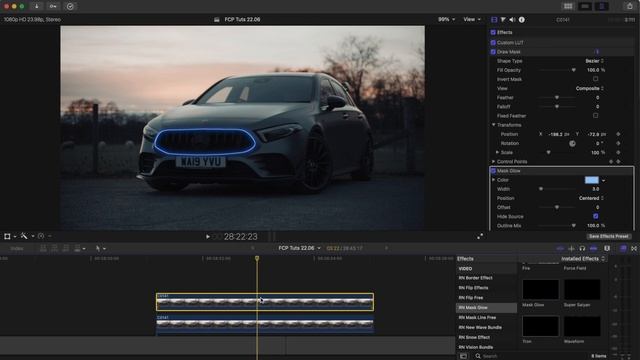
Task: Open the FCP Tuts 22.06 project menu in timeline
Action: coord(299,248)
